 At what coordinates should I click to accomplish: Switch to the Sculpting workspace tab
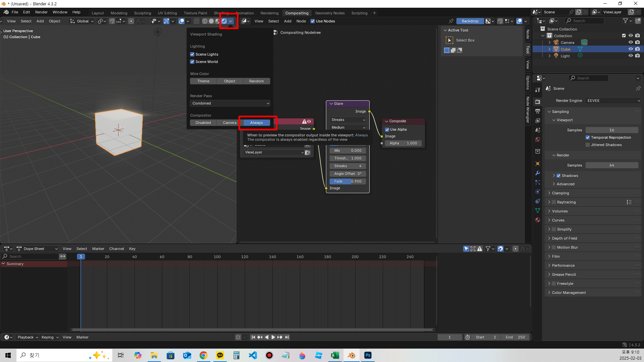point(143,13)
